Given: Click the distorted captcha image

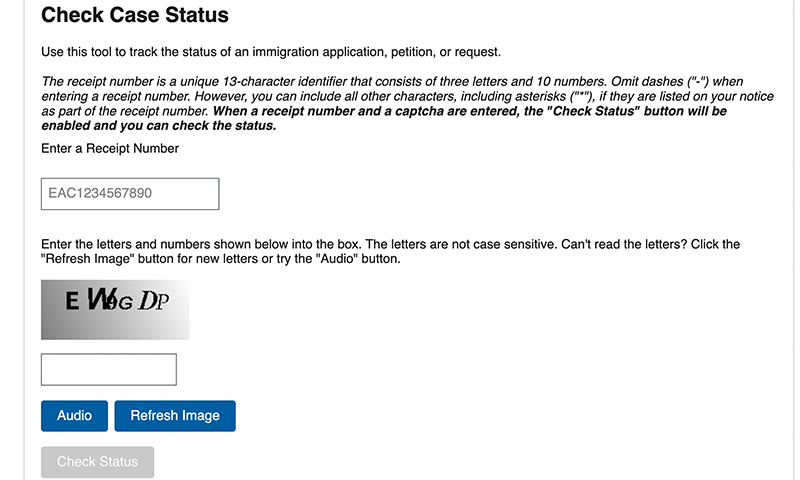Looking at the screenshot, I should coord(115,309).
